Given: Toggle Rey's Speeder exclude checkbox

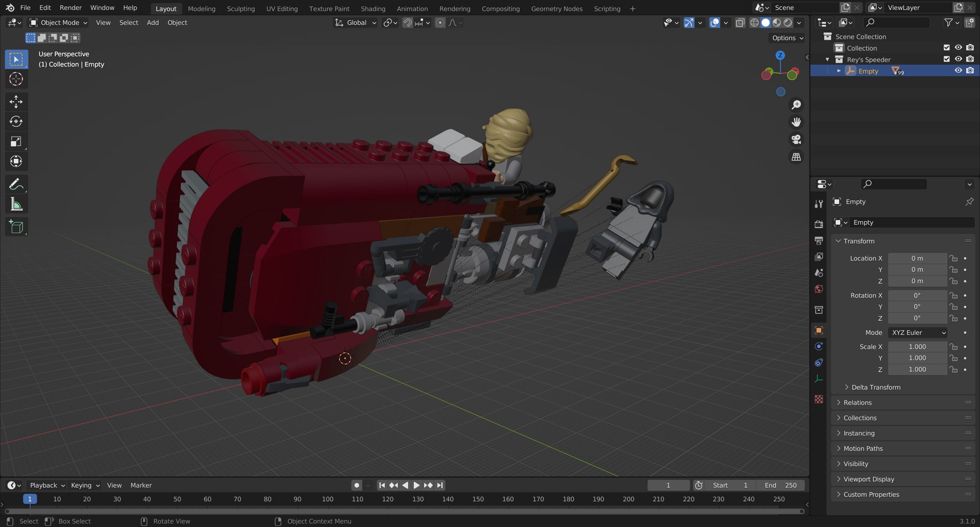Looking at the screenshot, I should 947,59.
